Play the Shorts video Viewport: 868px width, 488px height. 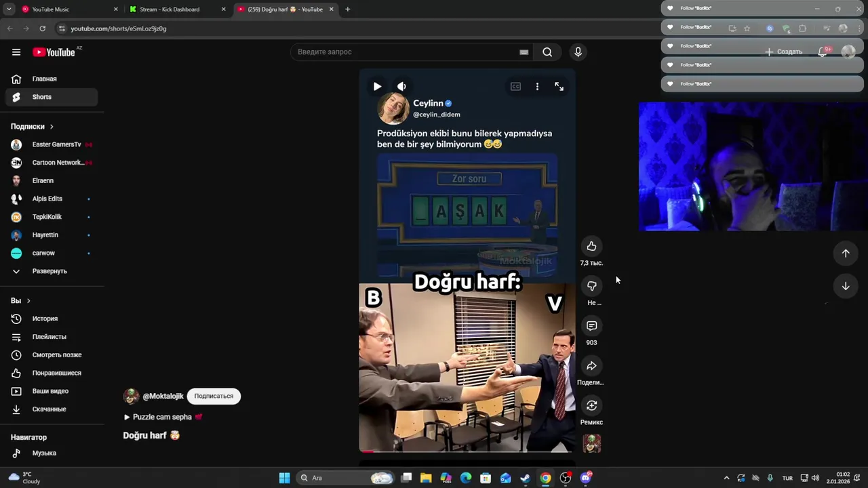point(377,86)
